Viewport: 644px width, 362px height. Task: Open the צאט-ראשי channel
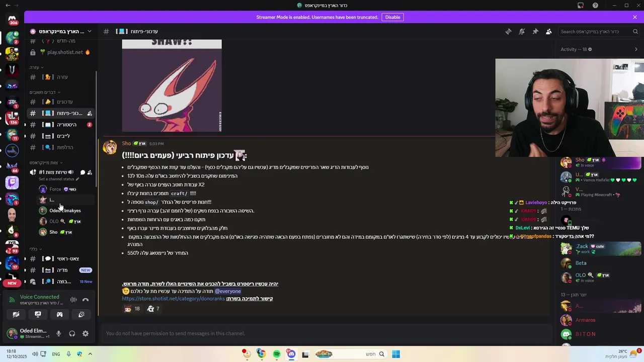pos(61,258)
